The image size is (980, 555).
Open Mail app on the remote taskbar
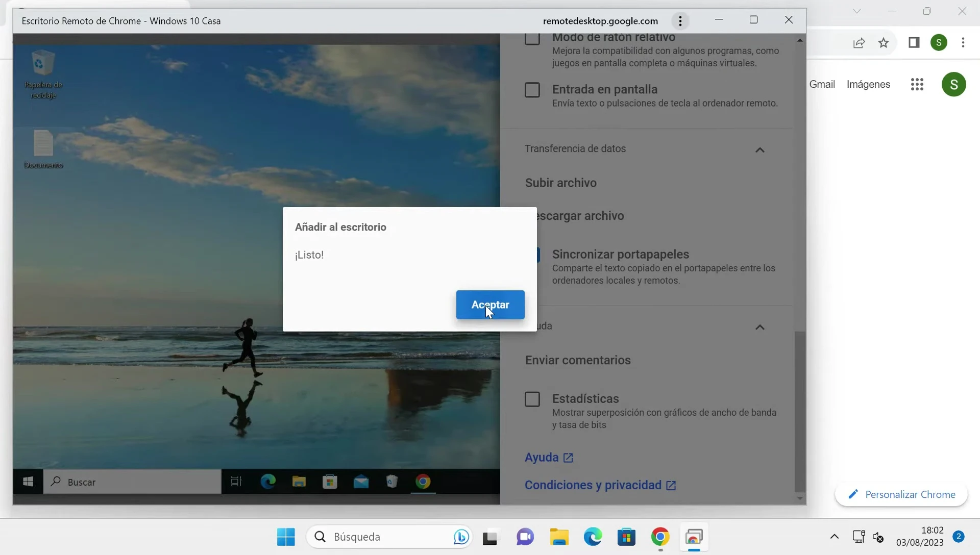click(361, 482)
